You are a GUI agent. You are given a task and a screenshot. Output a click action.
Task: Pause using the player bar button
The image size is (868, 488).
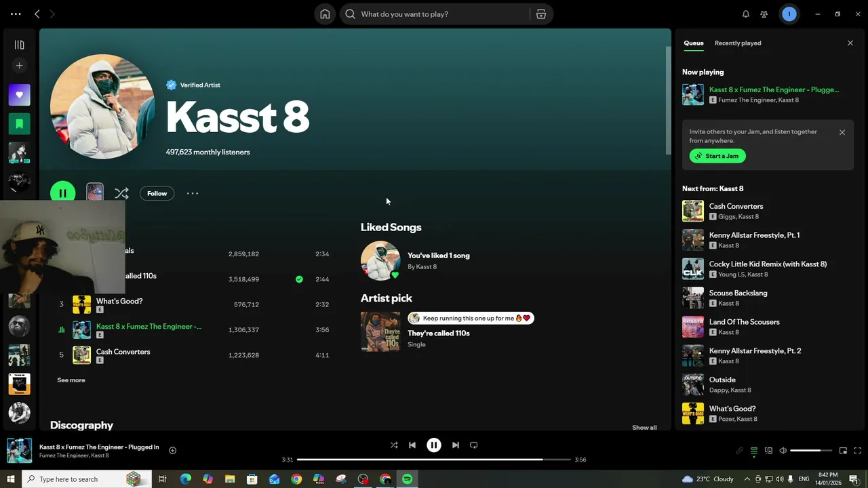pos(434,445)
